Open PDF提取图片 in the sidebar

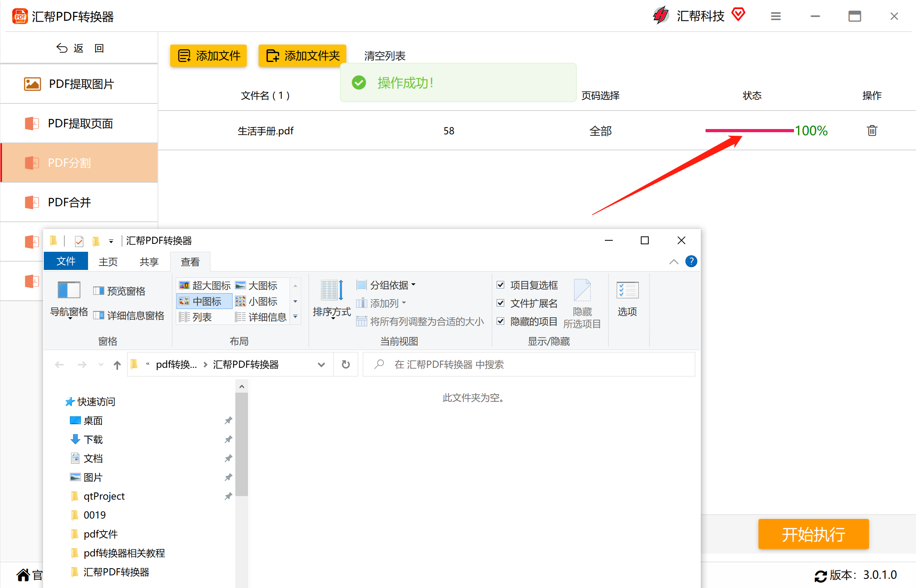pyautogui.click(x=79, y=84)
